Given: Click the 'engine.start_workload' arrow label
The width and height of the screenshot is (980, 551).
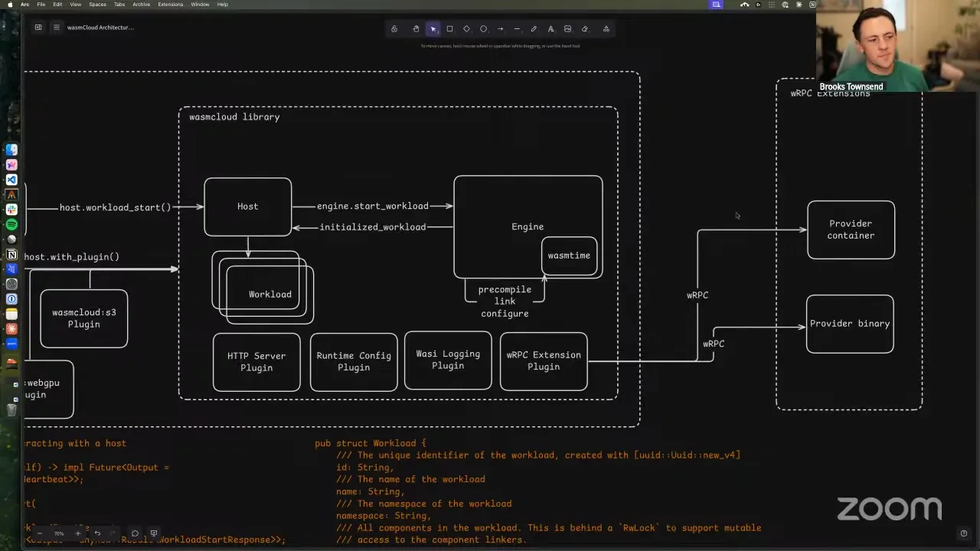Looking at the screenshot, I should click(x=373, y=206).
